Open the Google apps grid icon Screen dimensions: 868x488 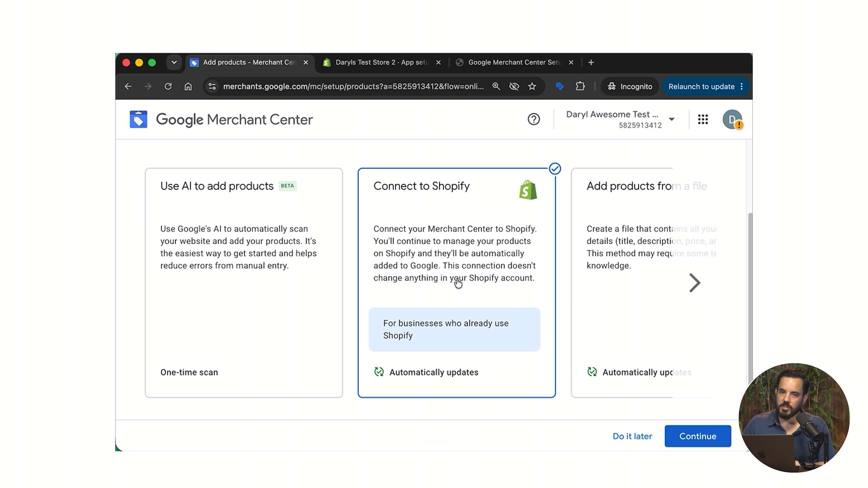(703, 119)
